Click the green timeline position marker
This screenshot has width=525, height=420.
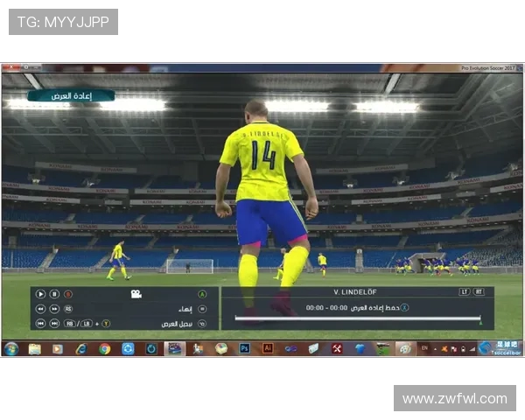point(480,323)
